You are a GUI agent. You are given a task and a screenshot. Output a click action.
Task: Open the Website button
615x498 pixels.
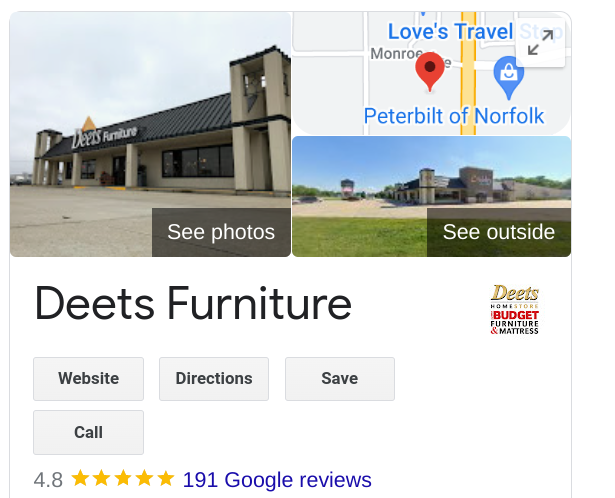[x=88, y=379]
